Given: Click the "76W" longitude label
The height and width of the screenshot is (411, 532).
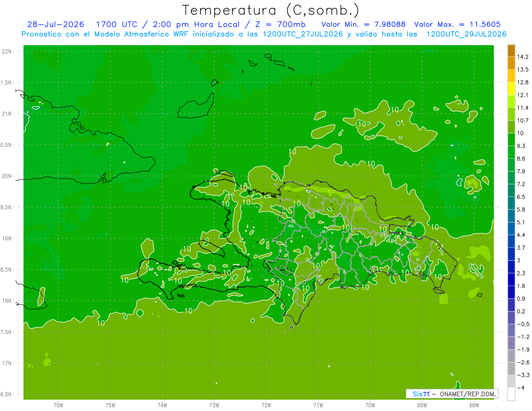Looking at the screenshot, I should click(58, 405).
